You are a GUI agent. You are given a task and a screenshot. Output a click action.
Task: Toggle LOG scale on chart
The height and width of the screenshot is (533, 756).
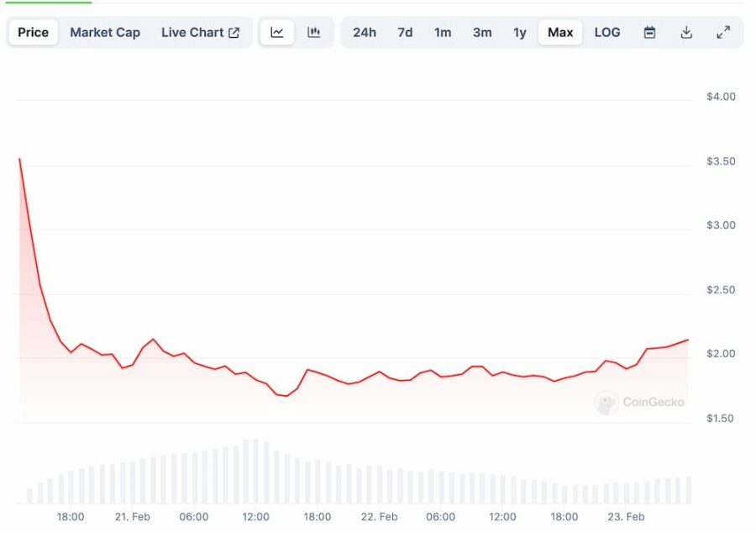click(607, 33)
